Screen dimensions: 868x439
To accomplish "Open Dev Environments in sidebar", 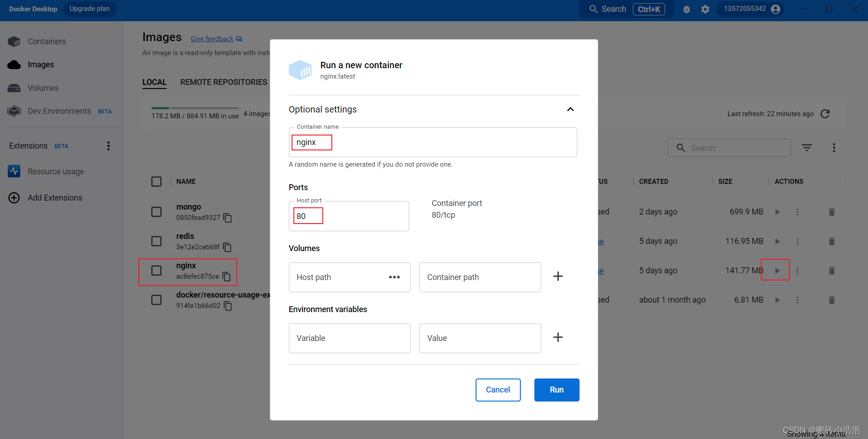I will [59, 111].
